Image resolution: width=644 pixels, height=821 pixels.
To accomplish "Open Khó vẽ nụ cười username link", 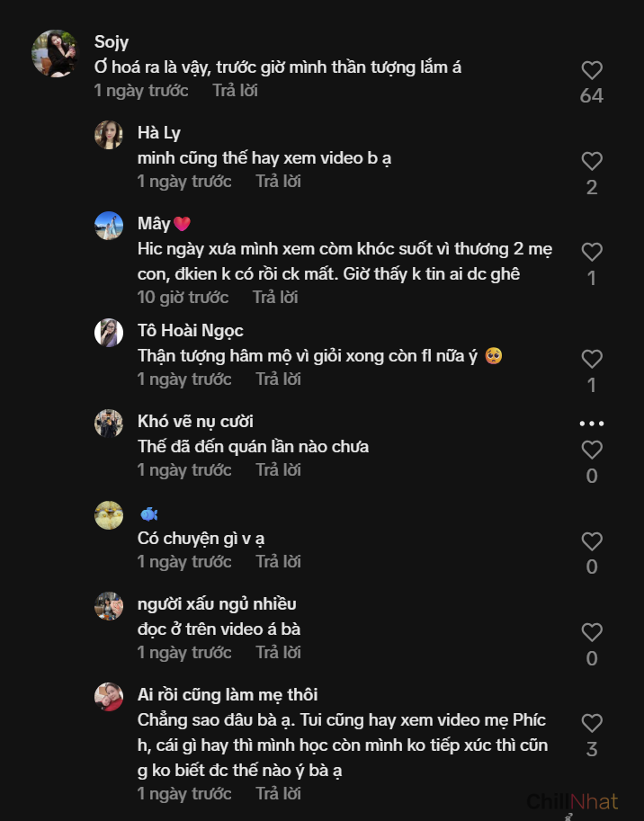I will coord(195,422).
